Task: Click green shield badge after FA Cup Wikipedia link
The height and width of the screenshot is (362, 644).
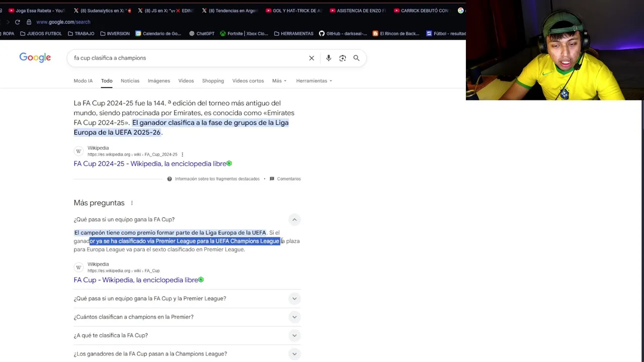Action: [x=201, y=280]
